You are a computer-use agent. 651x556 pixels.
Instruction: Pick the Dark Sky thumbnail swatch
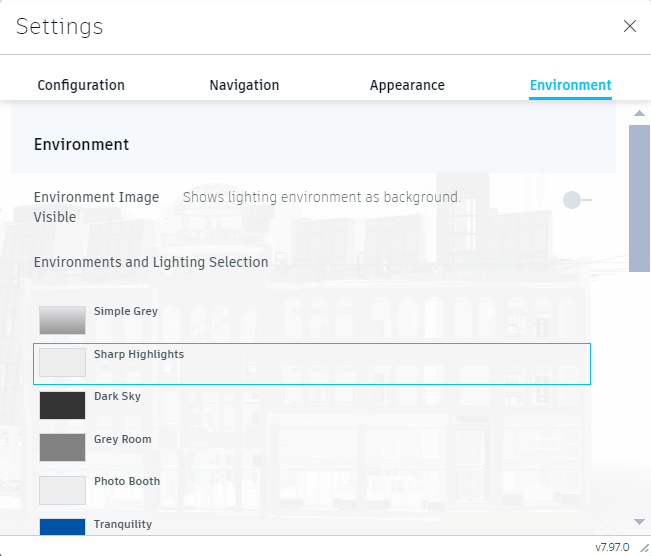pos(62,405)
